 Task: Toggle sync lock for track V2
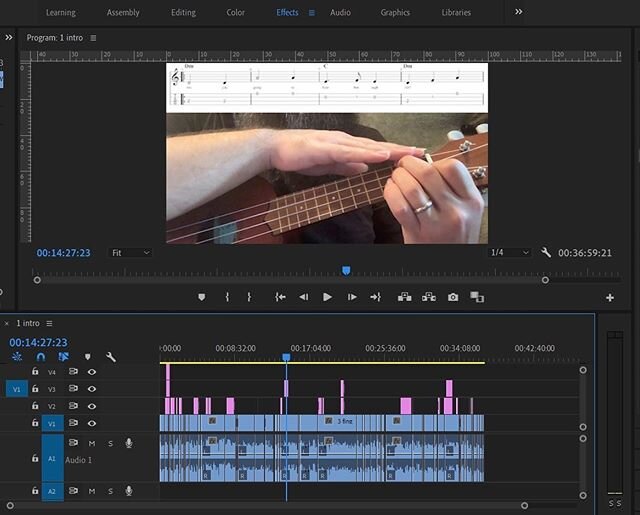[73, 406]
